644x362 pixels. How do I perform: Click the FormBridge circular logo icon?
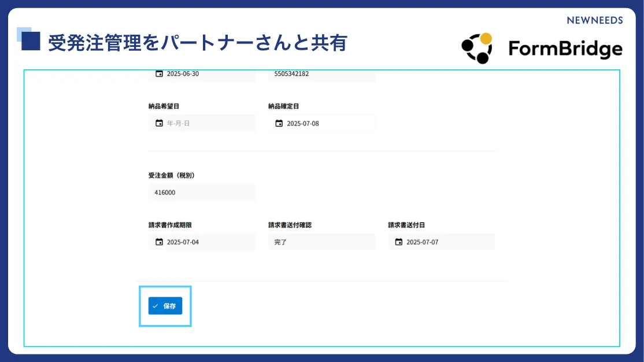pyautogui.click(x=477, y=48)
